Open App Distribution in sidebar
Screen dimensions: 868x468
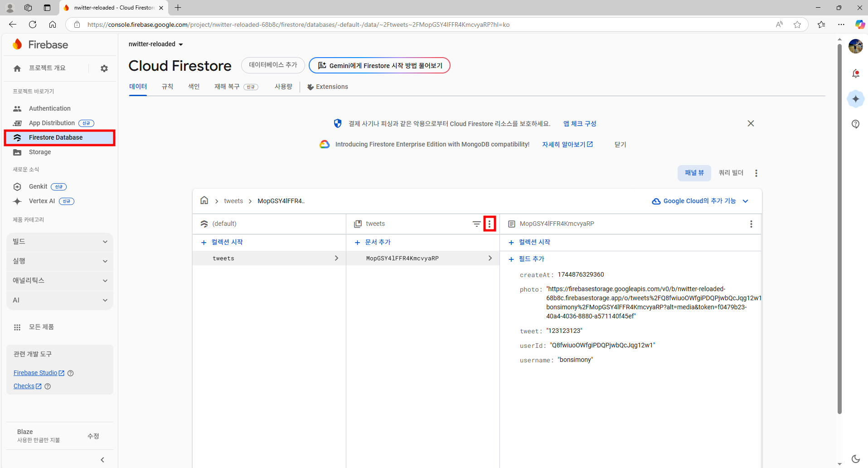click(x=52, y=123)
